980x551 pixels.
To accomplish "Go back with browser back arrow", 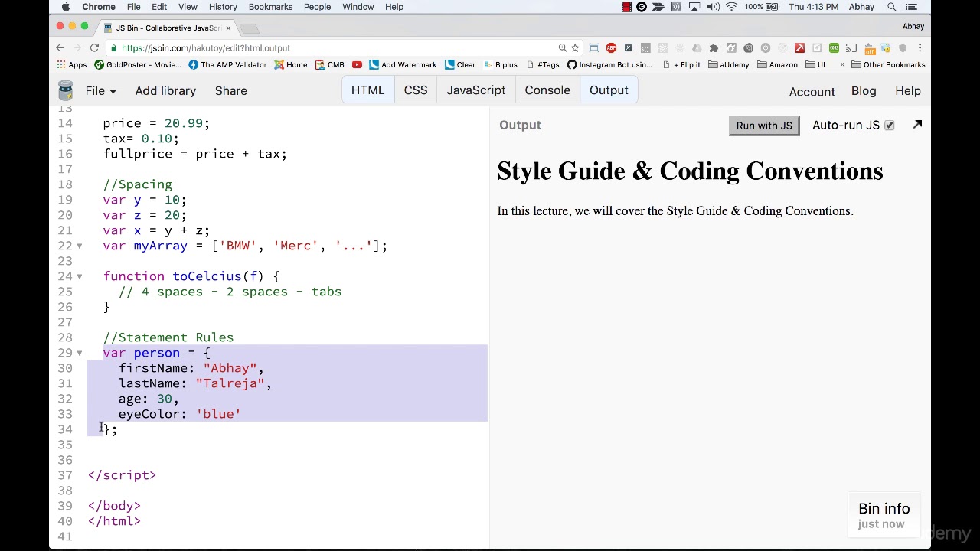I will [60, 47].
